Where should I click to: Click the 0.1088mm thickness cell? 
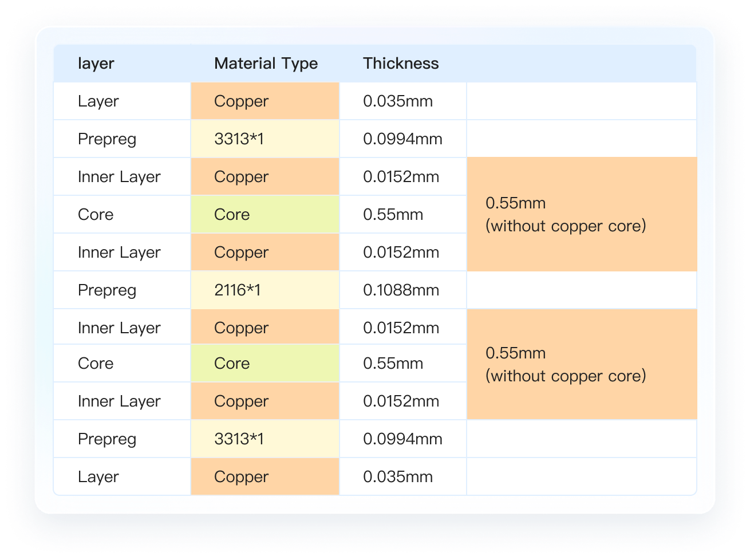(x=401, y=290)
